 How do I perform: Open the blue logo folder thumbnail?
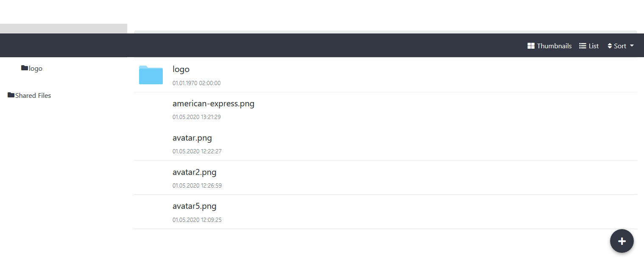click(151, 75)
